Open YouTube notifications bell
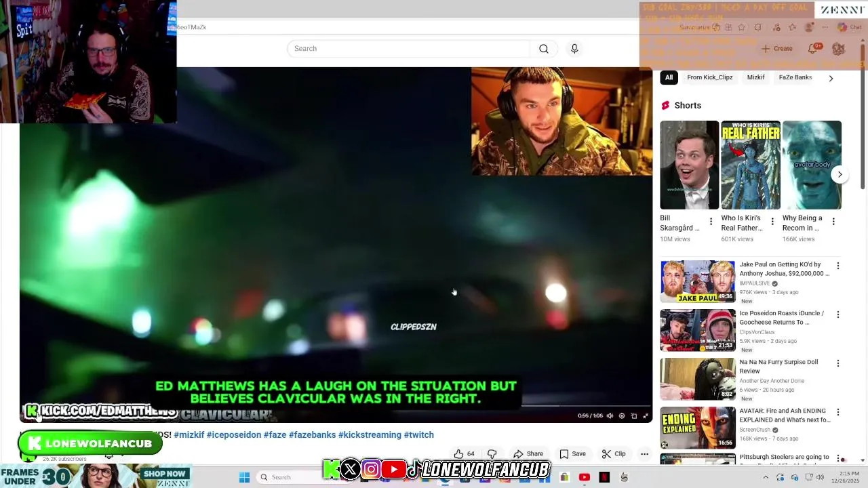Image resolution: width=868 pixels, height=488 pixels. 813,49
